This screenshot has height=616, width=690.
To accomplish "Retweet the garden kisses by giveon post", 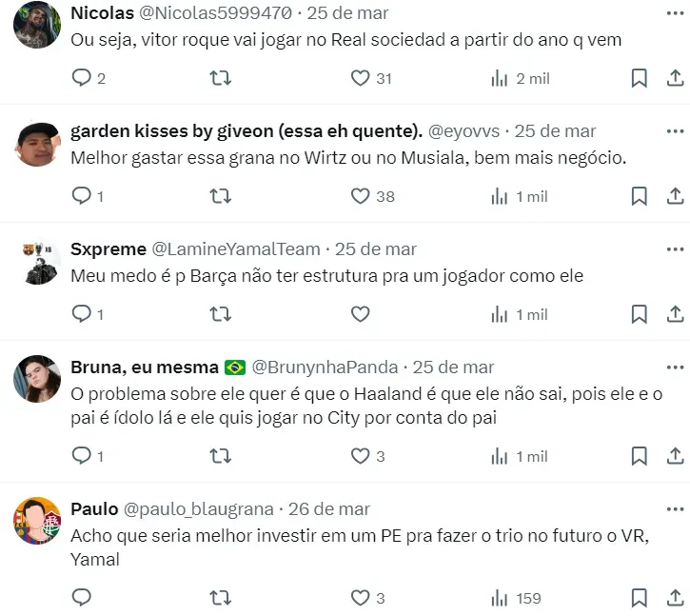I will pyautogui.click(x=221, y=196).
